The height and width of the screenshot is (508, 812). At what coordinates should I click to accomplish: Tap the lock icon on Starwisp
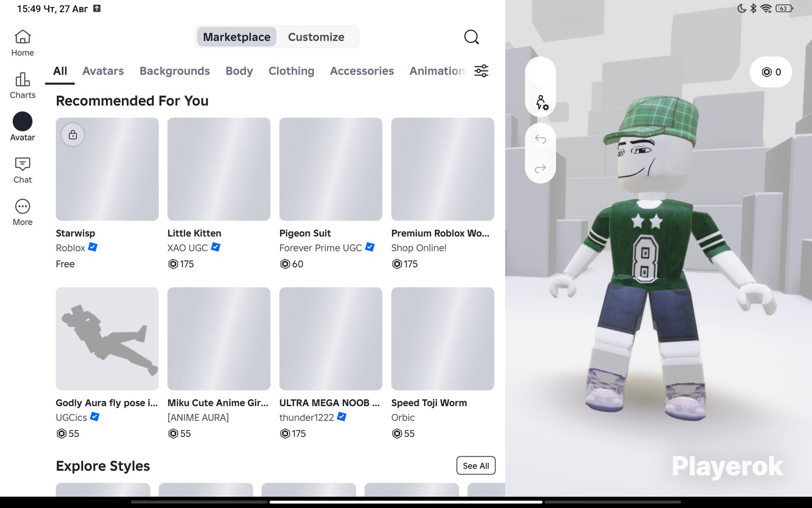[x=73, y=135]
